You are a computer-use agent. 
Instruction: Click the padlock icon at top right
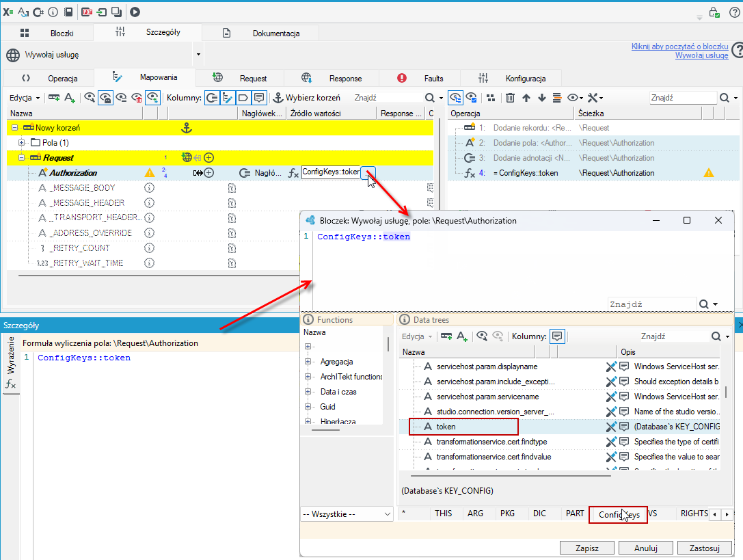coord(714,12)
